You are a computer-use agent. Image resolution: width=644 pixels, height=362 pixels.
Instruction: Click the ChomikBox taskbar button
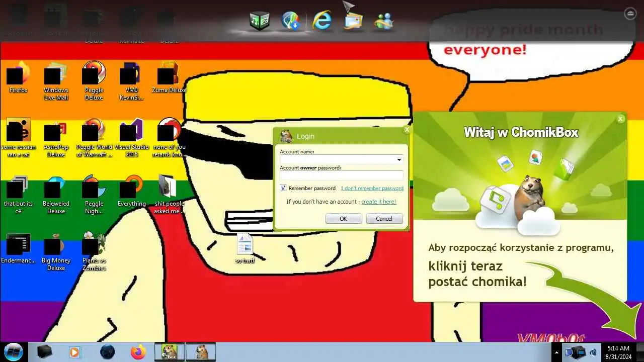point(169,352)
